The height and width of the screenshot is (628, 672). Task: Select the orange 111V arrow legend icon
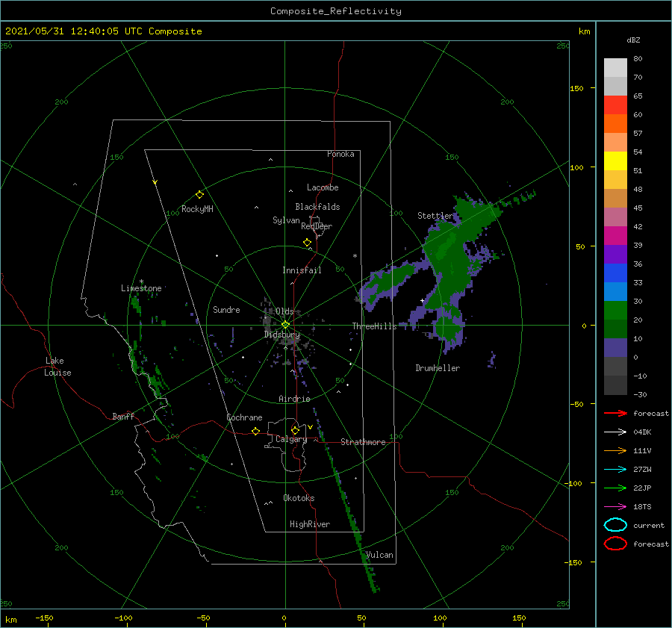615,450
